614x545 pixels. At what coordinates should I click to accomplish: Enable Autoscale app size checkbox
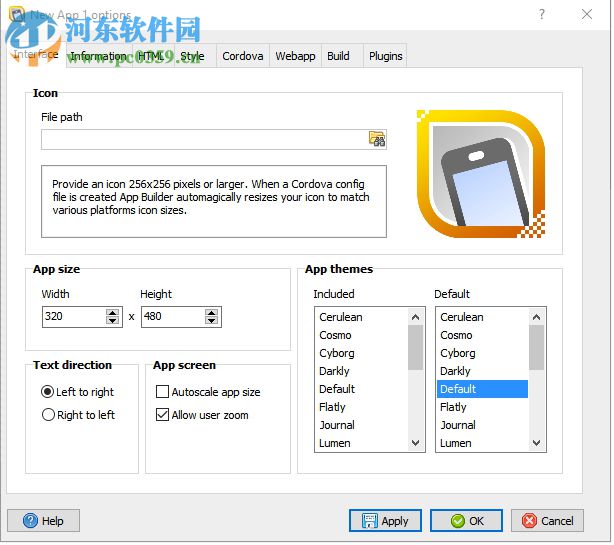pyautogui.click(x=208, y=392)
